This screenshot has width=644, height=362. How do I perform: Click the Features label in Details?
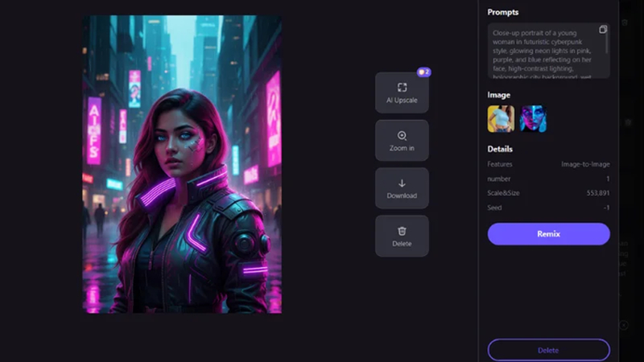[500, 164]
